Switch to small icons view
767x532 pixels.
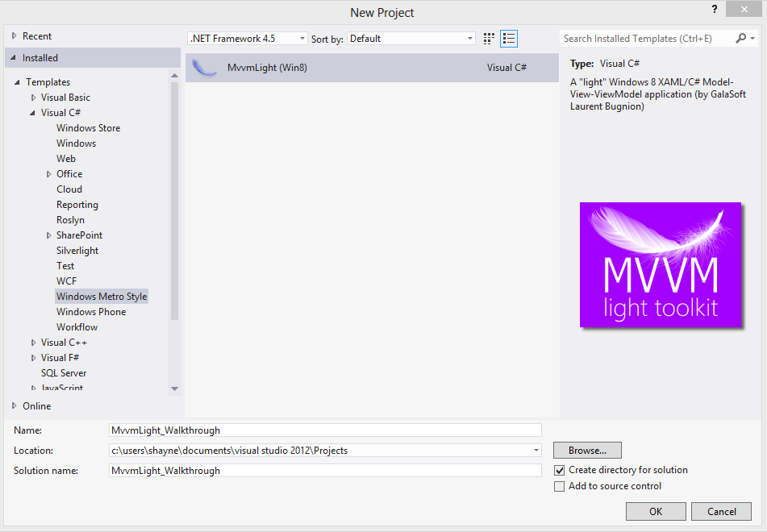(489, 39)
